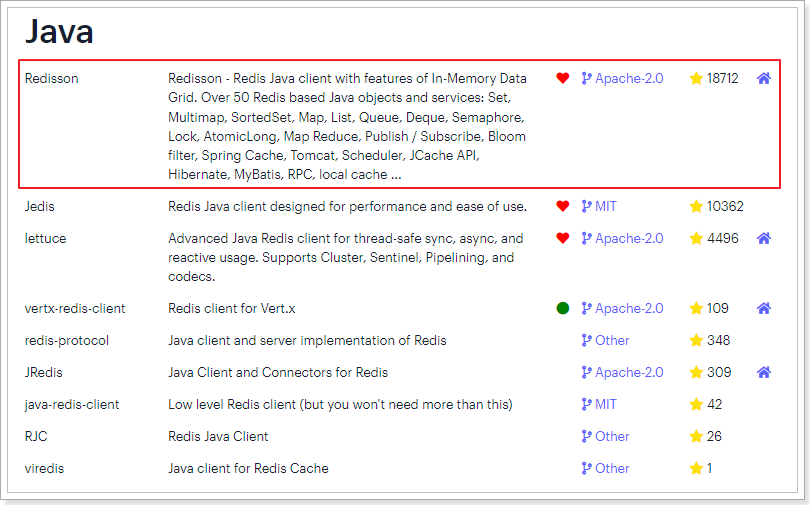Open the Other license link for redis-protocol
The image size is (810, 505).
605,340
